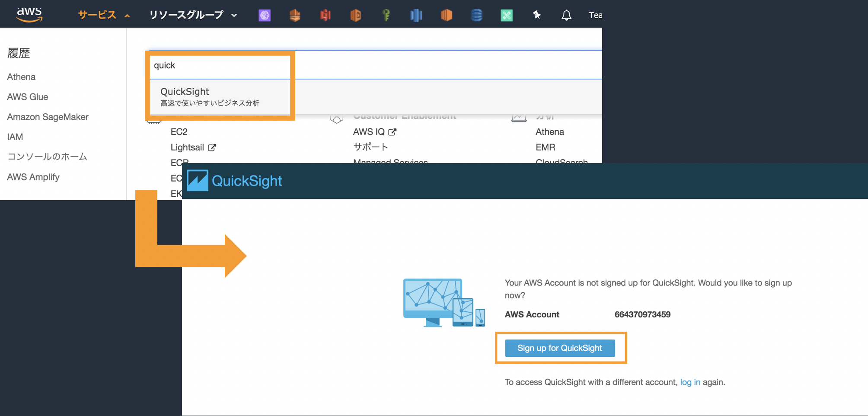The height and width of the screenshot is (416, 868).
Task: Click the account number 664370973459
Action: tap(642, 314)
